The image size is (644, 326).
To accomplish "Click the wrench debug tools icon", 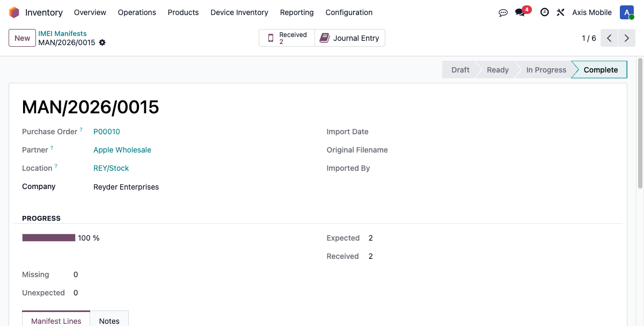I will [560, 12].
